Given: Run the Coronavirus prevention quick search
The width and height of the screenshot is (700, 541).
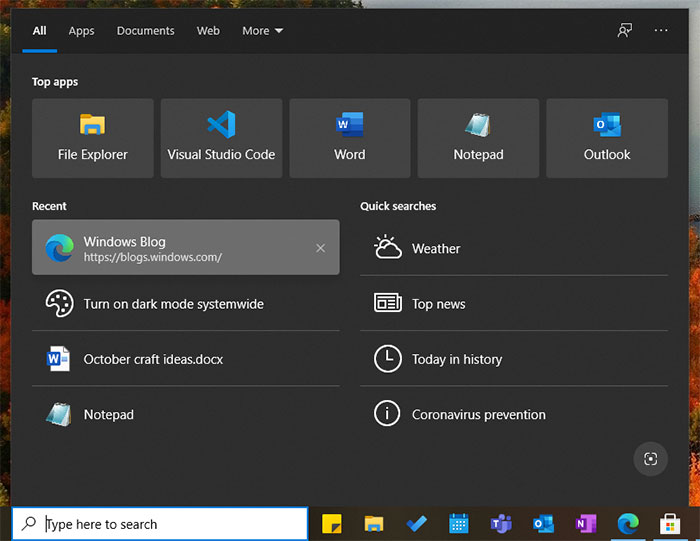Looking at the screenshot, I should coord(514,414).
